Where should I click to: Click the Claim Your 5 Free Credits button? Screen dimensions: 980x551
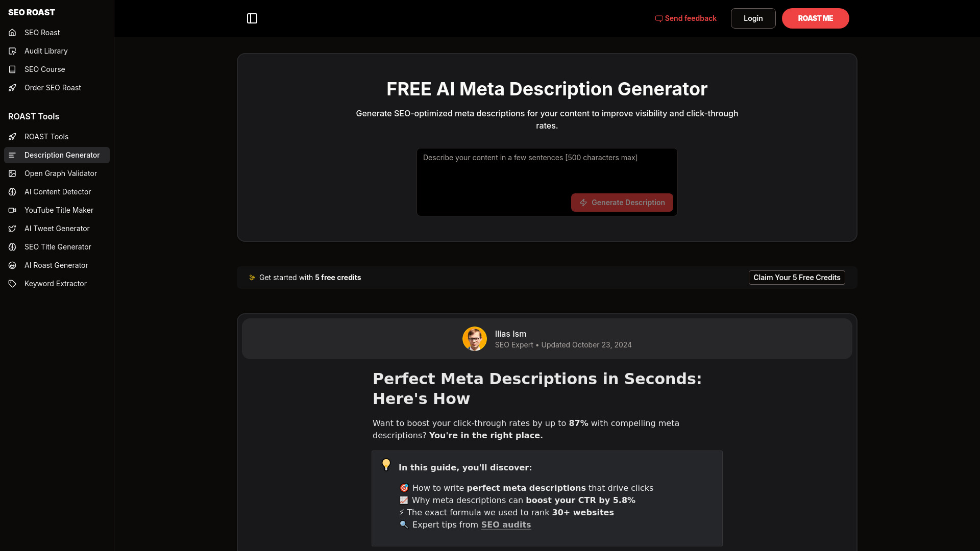point(796,277)
